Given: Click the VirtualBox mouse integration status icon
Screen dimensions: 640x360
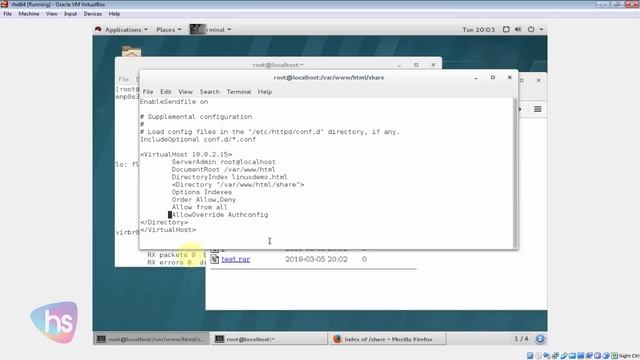Looking at the screenshot, I should coord(606,356).
